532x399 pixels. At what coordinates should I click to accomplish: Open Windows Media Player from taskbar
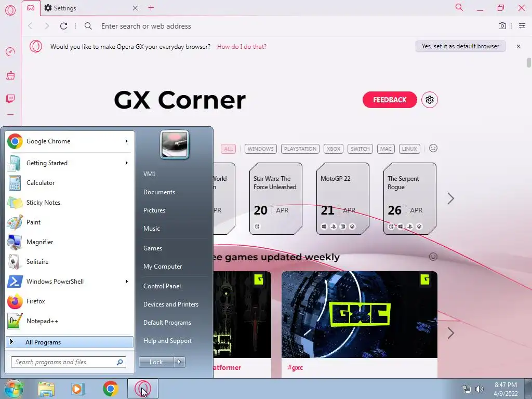click(78, 389)
